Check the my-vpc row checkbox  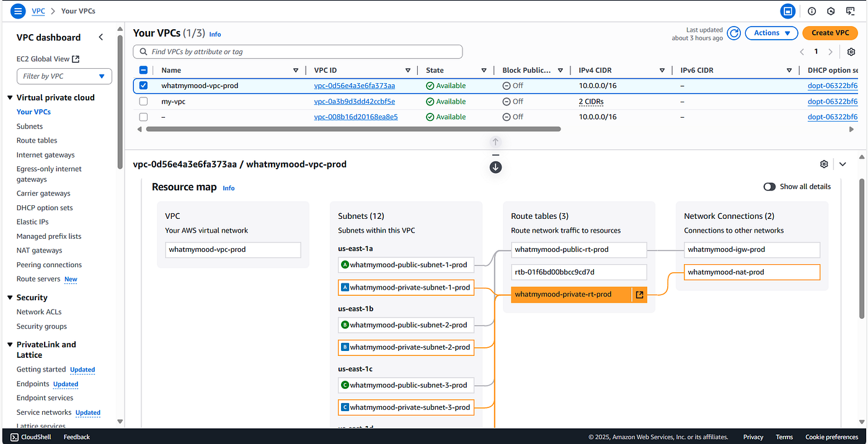coord(143,101)
